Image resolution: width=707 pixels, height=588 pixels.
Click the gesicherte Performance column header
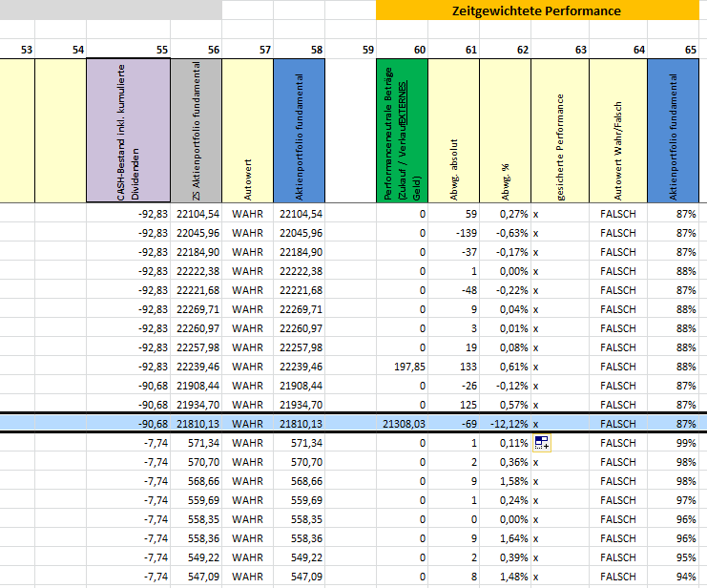coord(560,131)
